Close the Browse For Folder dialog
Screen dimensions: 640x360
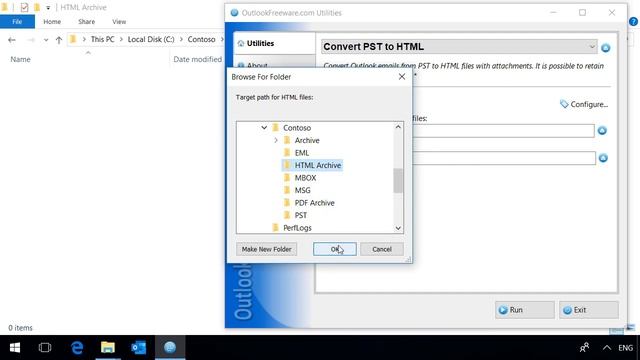(402, 77)
